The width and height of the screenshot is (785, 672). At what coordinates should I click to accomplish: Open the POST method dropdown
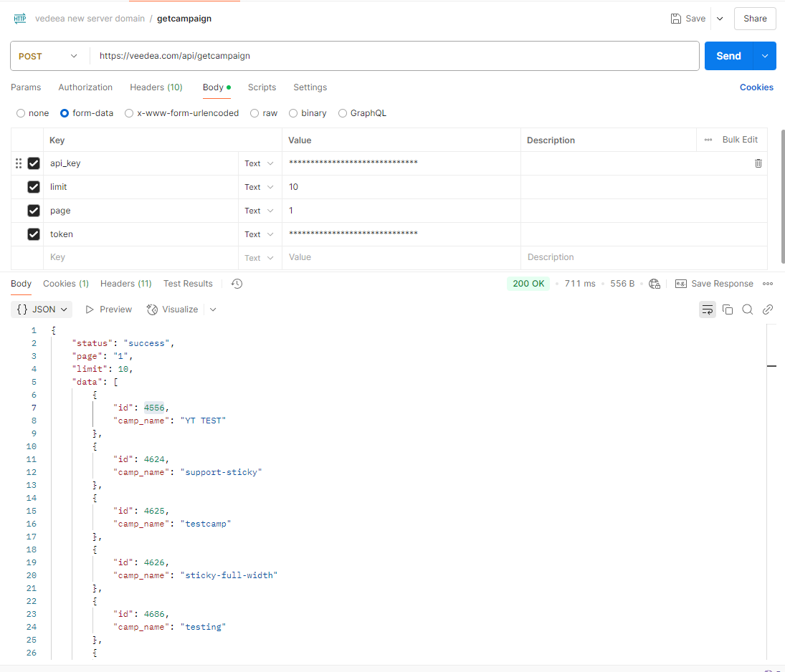49,56
